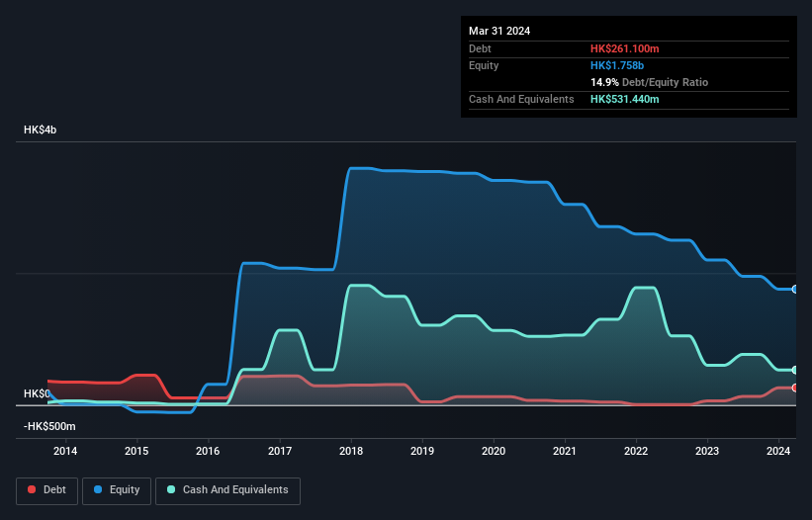Viewport: 812px width, 520px height.
Task: Click the HK$1.758b equity value
Action: (x=617, y=65)
